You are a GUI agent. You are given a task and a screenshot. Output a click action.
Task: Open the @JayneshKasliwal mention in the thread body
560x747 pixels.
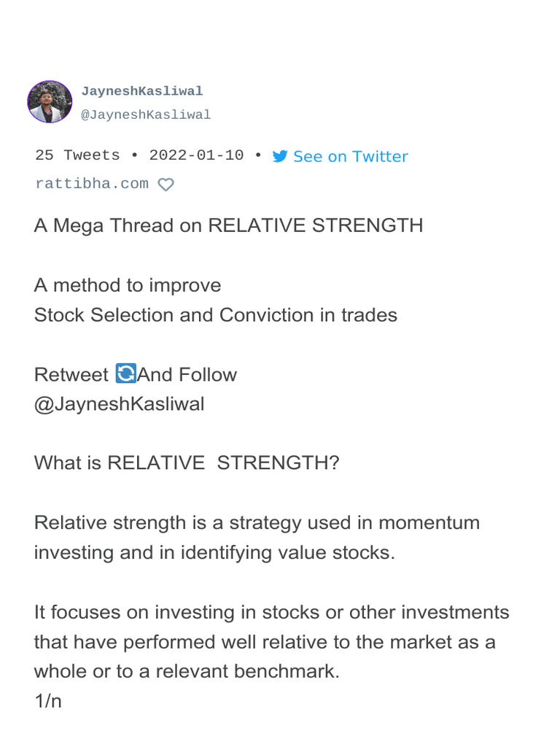(x=119, y=404)
